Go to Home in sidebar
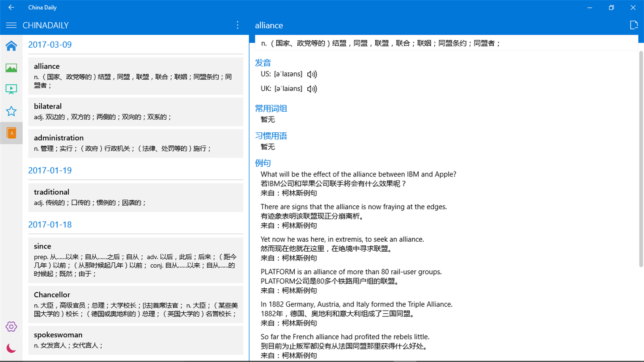The image size is (644, 362). coord(11,46)
